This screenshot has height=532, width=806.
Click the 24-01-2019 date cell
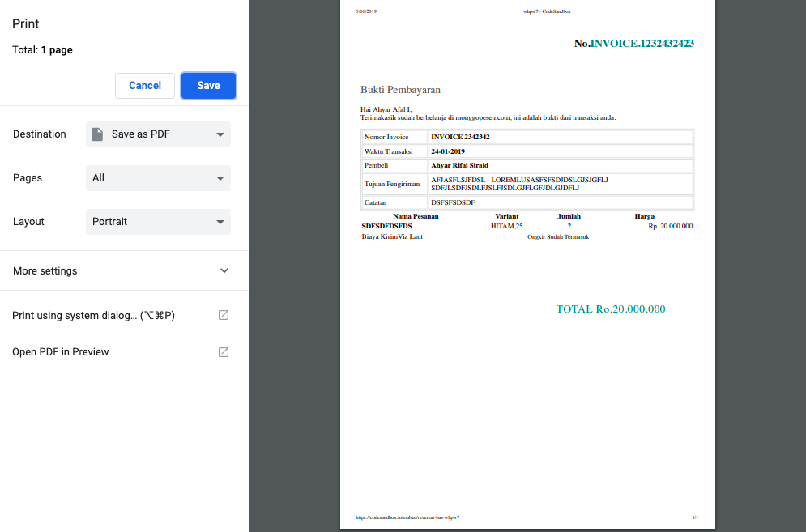coord(561,151)
